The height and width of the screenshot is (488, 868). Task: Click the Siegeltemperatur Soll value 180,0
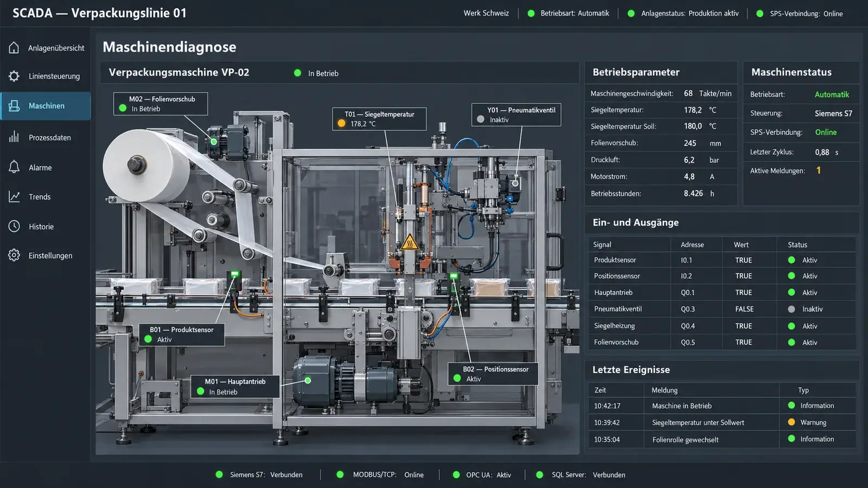(x=693, y=126)
